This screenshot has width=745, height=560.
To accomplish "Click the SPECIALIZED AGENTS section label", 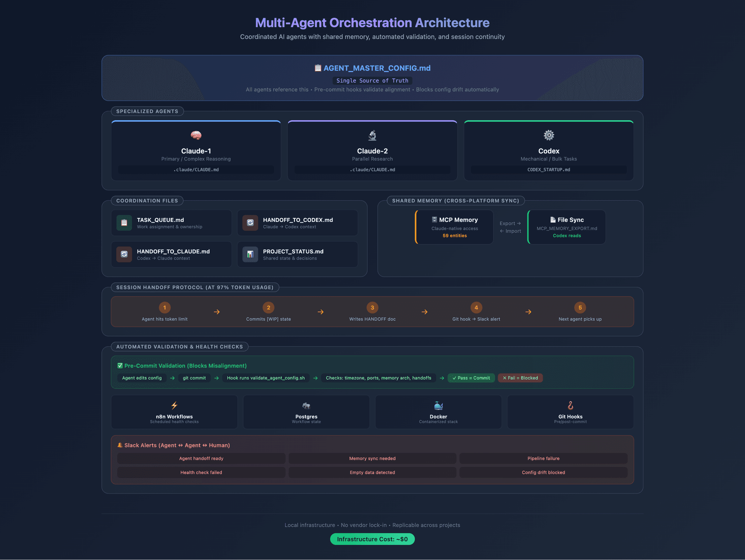I will click(x=147, y=111).
